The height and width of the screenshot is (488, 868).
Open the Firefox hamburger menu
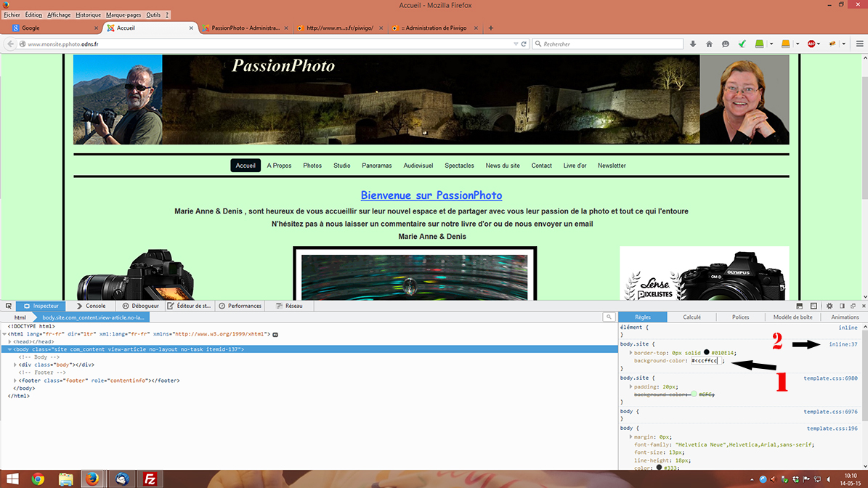[859, 44]
